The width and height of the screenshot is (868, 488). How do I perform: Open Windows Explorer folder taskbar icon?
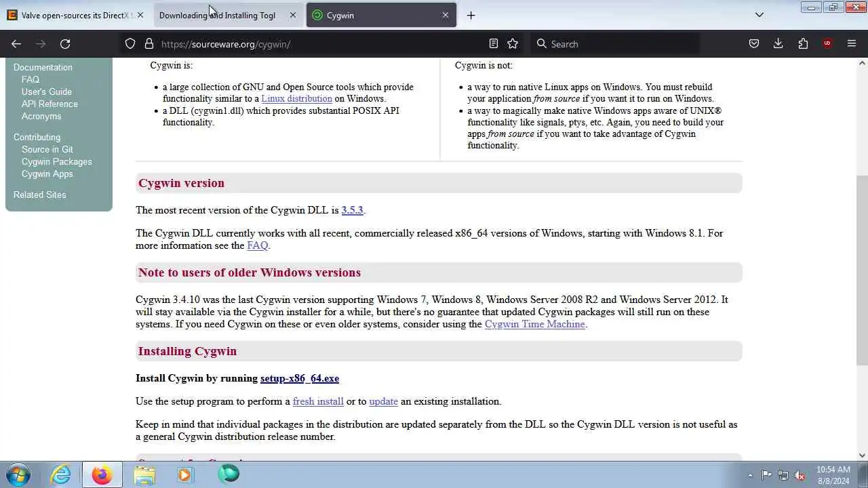click(144, 474)
